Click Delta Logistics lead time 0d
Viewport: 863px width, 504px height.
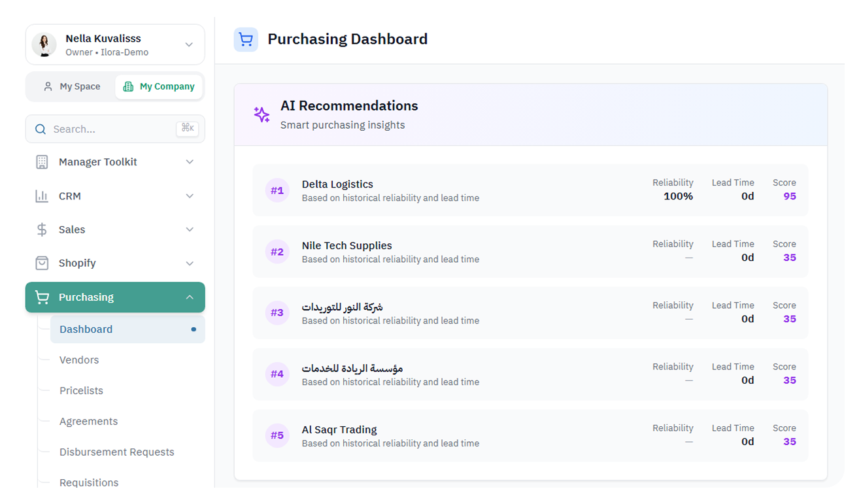click(x=747, y=196)
